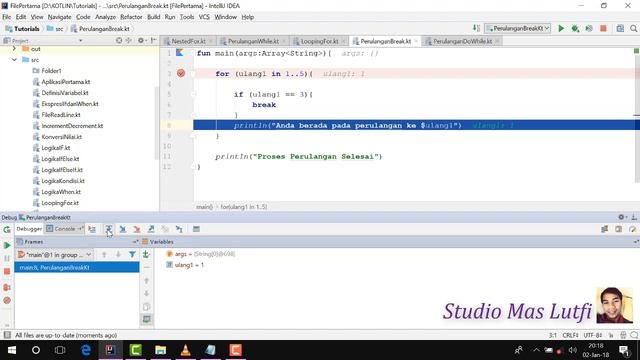Add a new watch in Variables panel
This screenshot has height=360, width=640.
coord(146,255)
